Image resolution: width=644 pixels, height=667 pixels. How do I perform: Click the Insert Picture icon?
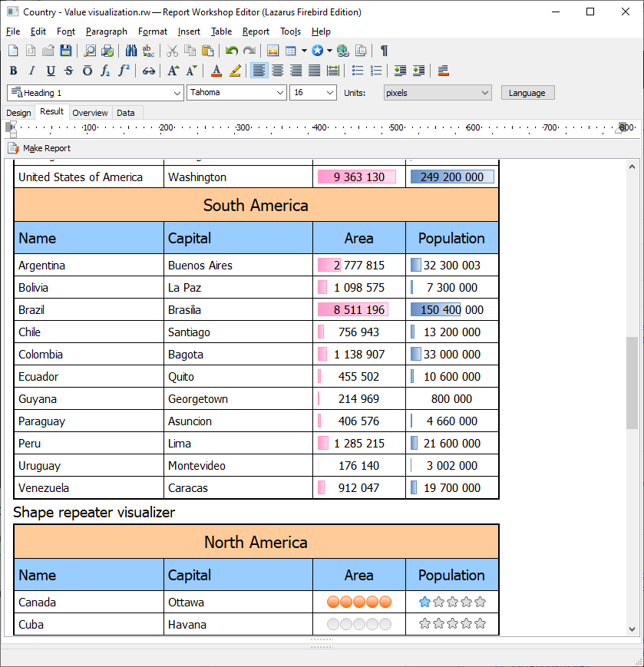click(x=272, y=51)
